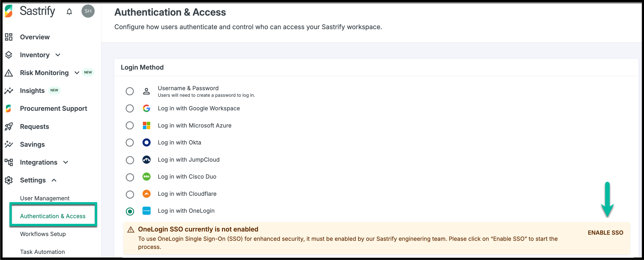Click the Overview dashboard icon

[9, 37]
